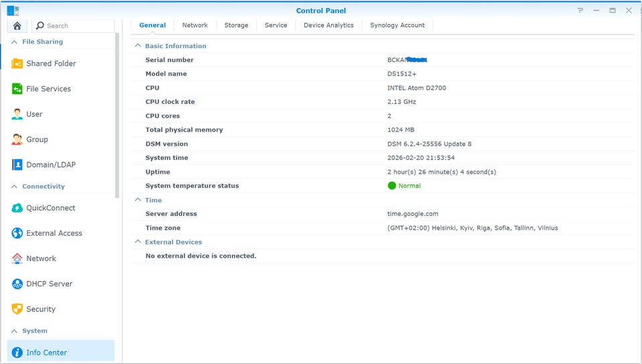Open File Services icon in sidebar
642x364 pixels.
(x=17, y=89)
